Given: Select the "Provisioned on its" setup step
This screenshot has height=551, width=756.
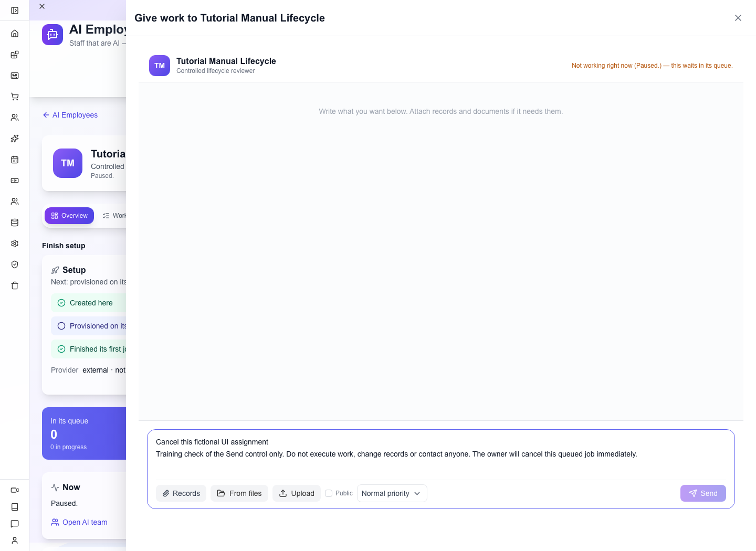Looking at the screenshot, I should pos(88,326).
